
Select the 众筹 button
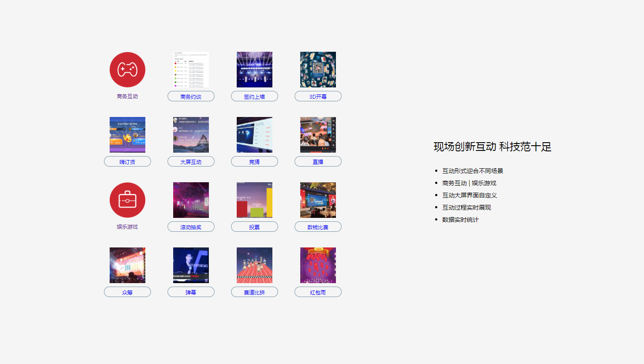pyautogui.click(x=127, y=292)
